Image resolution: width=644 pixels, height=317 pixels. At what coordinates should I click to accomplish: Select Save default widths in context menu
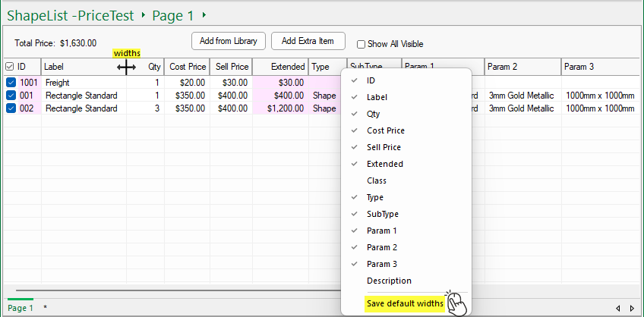coord(405,303)
